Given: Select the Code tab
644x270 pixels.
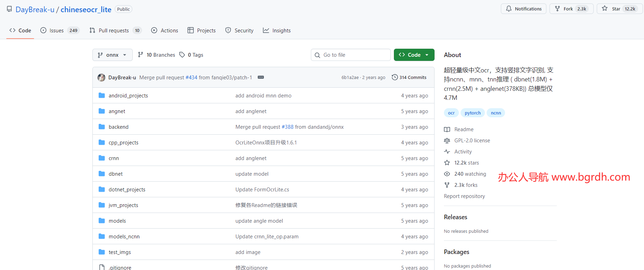Looking at the screenshot, I should pyautogui.click(x=20, y=30).
